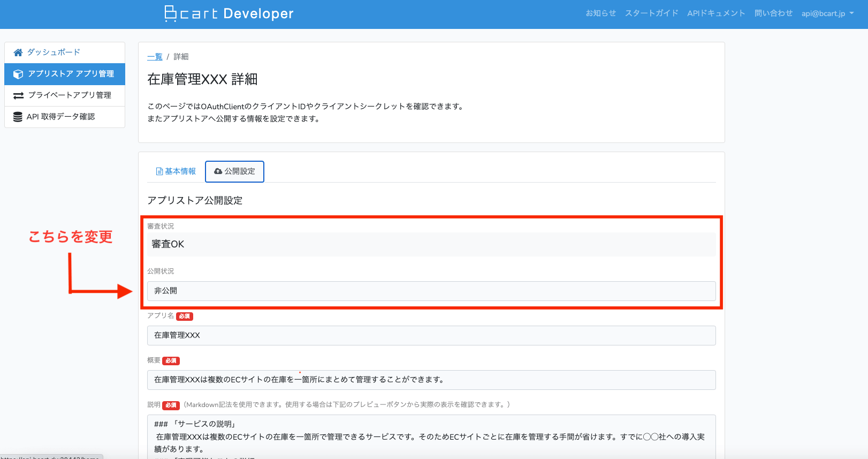Open the 問い合わせ contact link

[x=773, y=13]
